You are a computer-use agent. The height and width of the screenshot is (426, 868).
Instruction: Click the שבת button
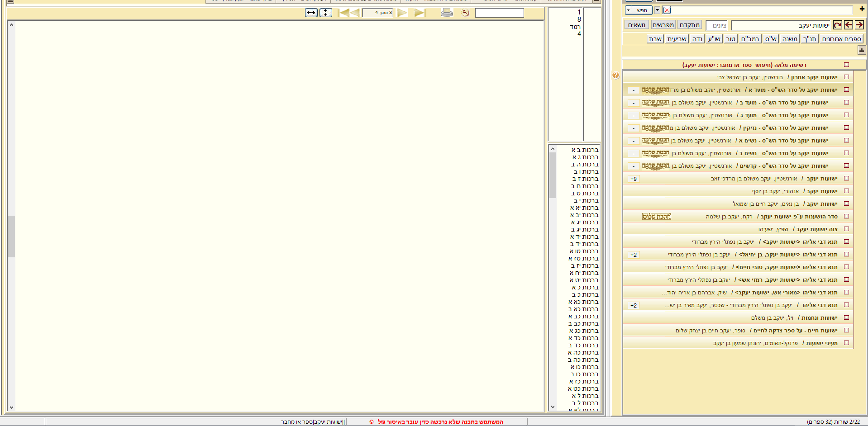point(655,39)
